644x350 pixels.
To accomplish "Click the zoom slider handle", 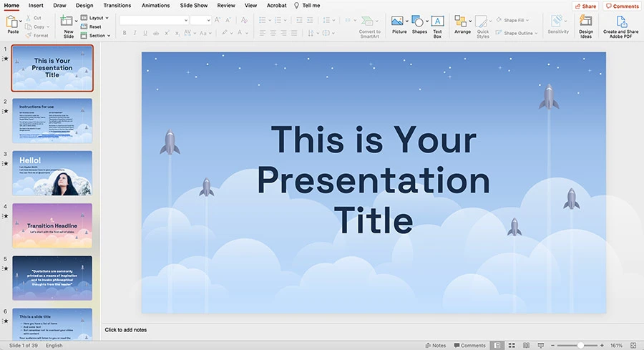I will (x=580, y=345).
